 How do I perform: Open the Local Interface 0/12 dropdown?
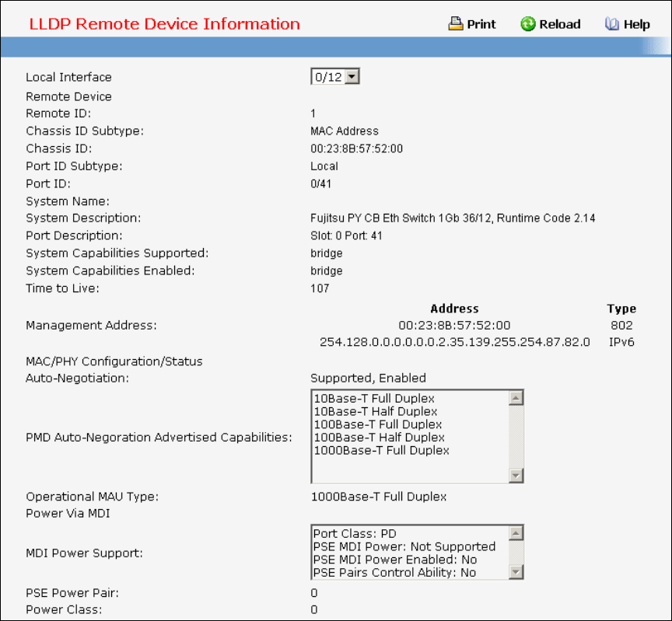[x=335, y=77]
